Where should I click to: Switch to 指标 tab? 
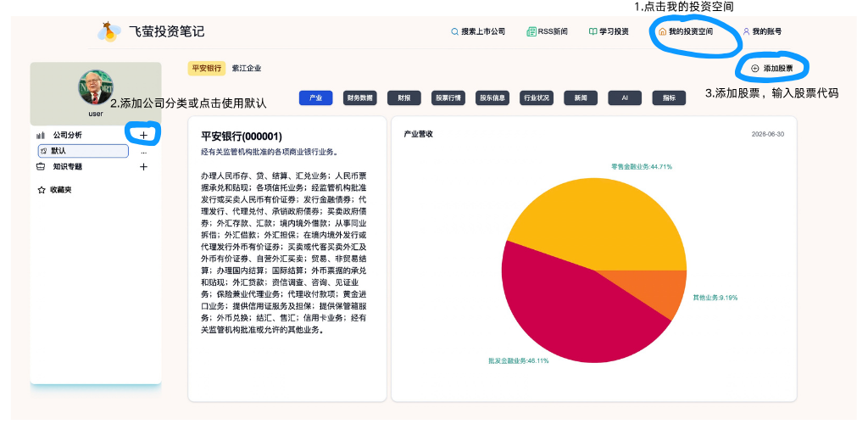pyautogui.click(x=669, y=98)
